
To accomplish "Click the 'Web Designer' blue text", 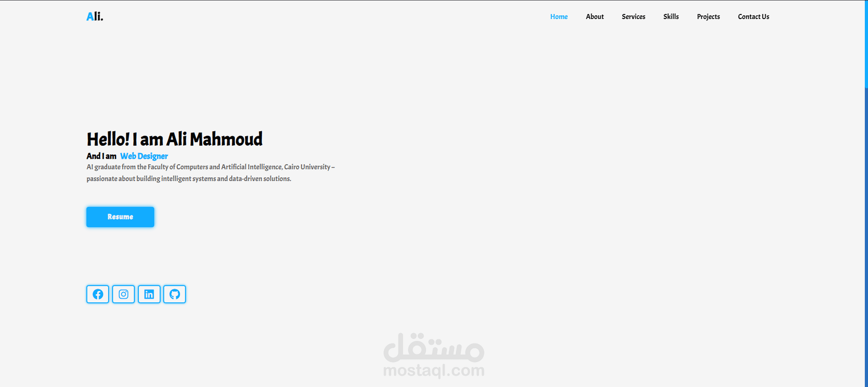I will 144,156.
